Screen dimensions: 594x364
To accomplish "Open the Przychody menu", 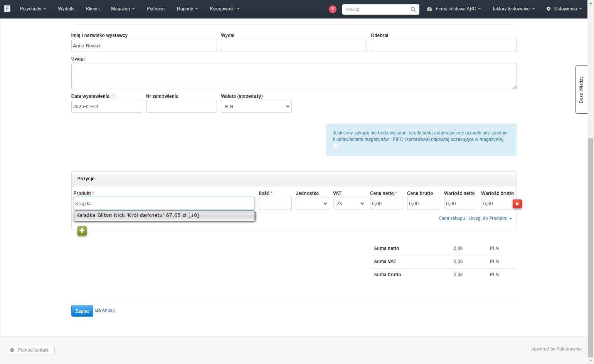I will (33, 9).
